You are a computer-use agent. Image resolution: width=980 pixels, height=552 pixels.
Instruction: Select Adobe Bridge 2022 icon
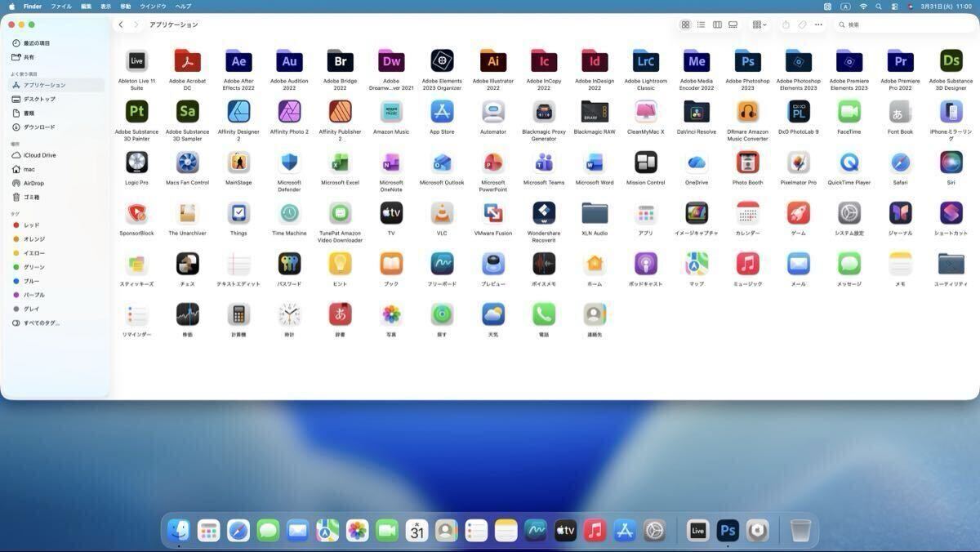click(340, 61)
